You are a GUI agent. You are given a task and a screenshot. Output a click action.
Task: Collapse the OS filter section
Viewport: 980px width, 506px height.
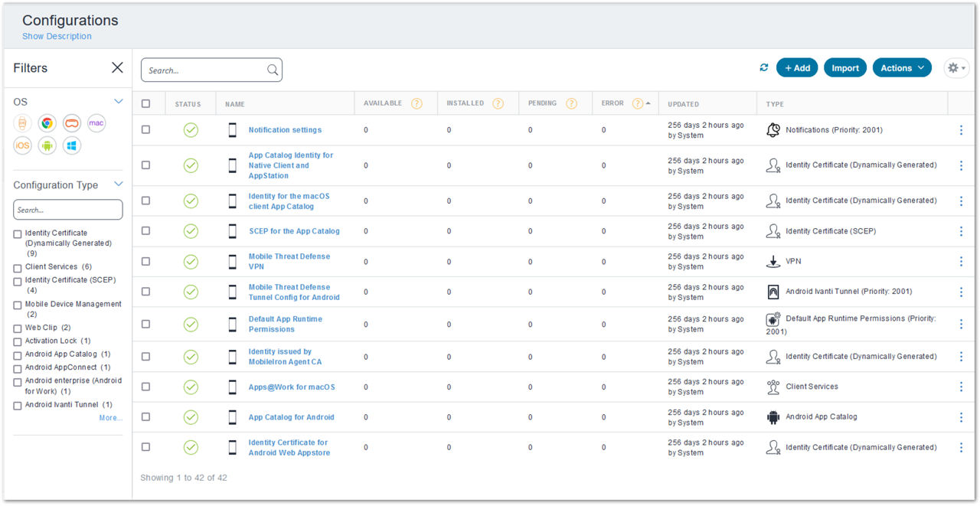pyautogui.click(x=119, y=101)
